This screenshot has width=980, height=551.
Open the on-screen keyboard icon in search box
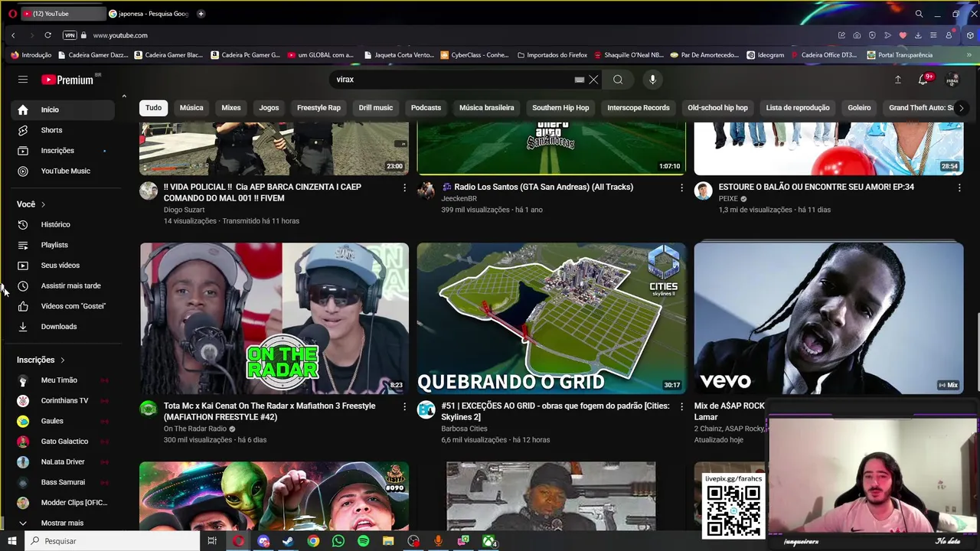[x=580, y=80]
